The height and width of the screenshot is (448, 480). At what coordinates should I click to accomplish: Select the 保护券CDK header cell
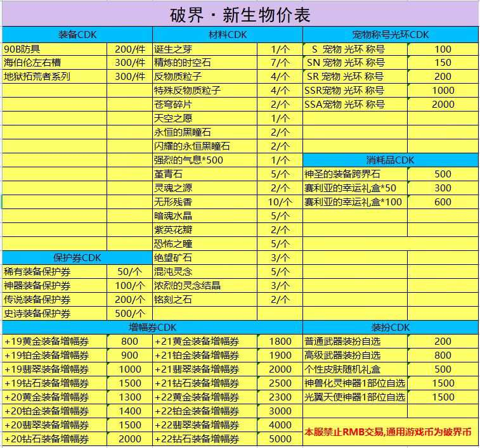pos(77,258)
